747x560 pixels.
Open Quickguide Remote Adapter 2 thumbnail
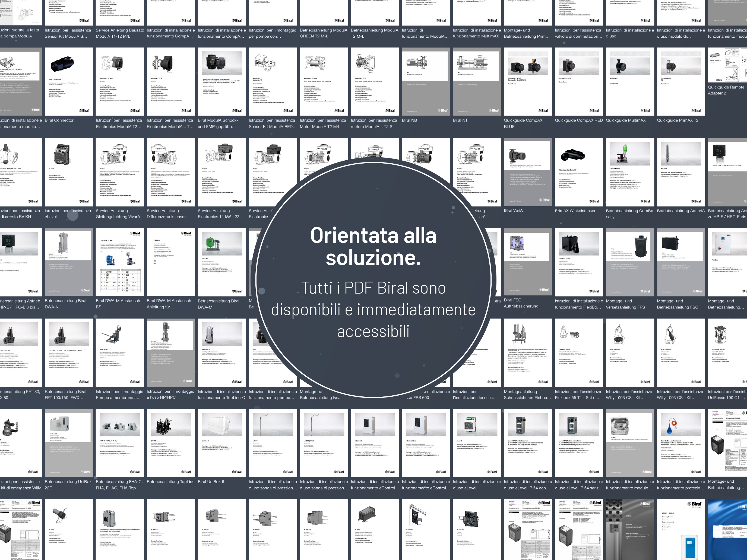click(x=727, y=65)
